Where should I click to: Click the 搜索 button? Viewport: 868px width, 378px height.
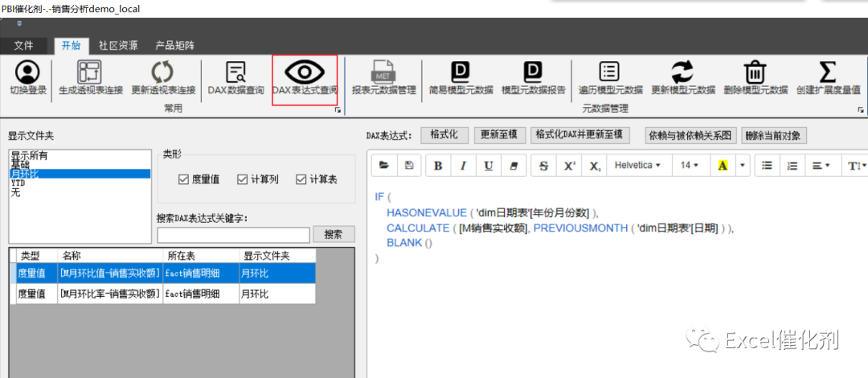pos(334,234)
